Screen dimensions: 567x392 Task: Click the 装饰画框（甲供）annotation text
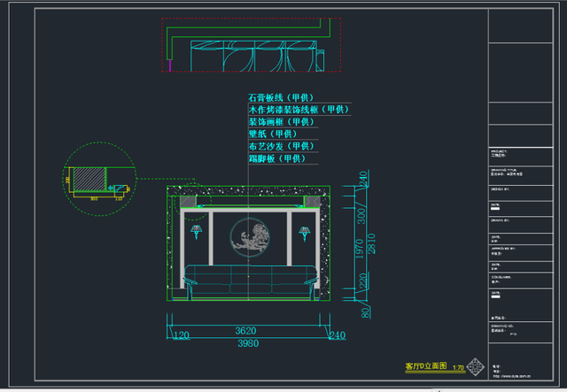(281, 122)
